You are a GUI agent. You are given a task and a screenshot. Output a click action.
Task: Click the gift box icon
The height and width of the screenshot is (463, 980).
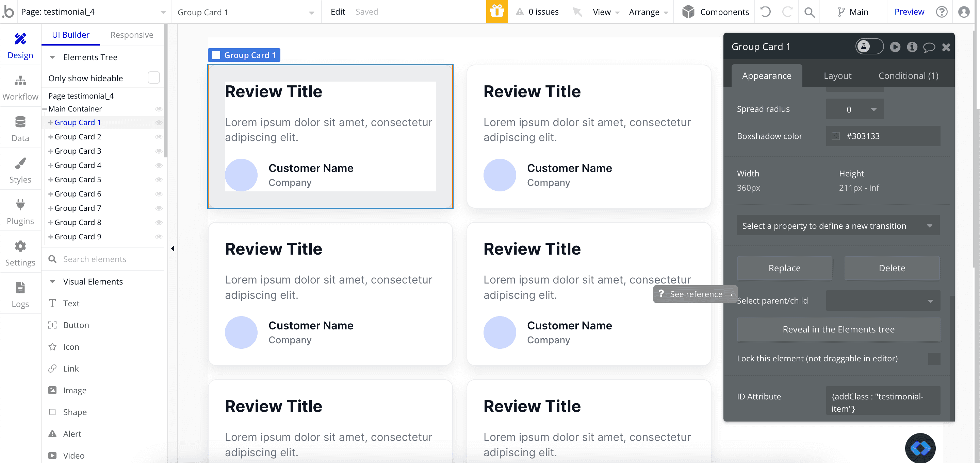pyautogui.click(x=496, y=12)
